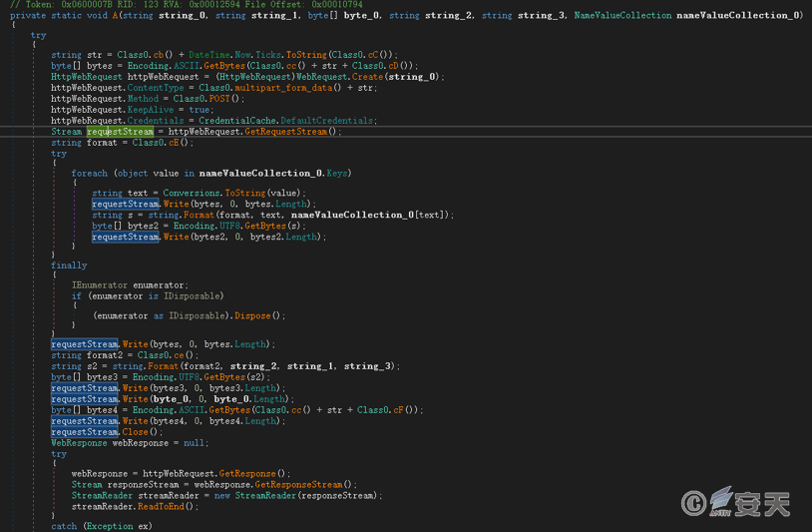Click UTF8 in the bytes3 line
The height and width of the screenshot is (532, 812).
coord(189,377)
